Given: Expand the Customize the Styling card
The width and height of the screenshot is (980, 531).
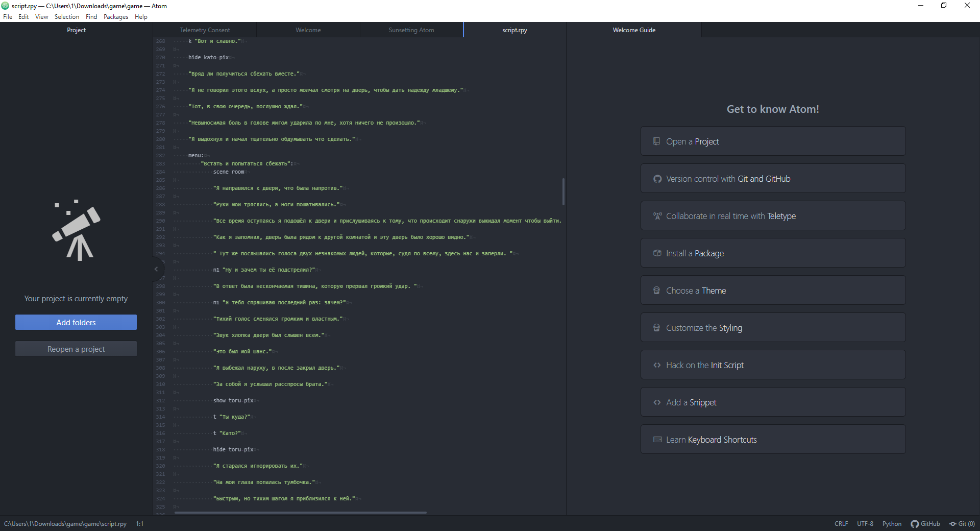Looking at the screenshot, I should (x=773, y=328).
